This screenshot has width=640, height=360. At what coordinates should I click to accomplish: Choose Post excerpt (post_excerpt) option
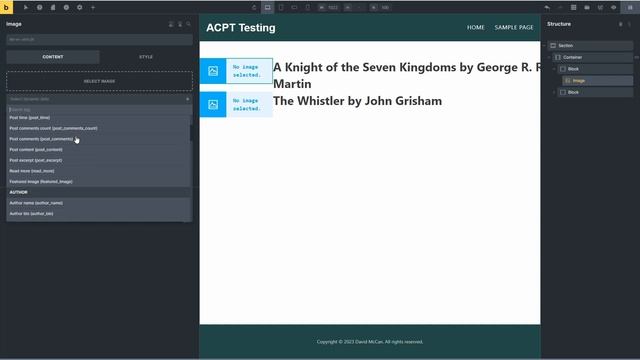click(98, 160)
